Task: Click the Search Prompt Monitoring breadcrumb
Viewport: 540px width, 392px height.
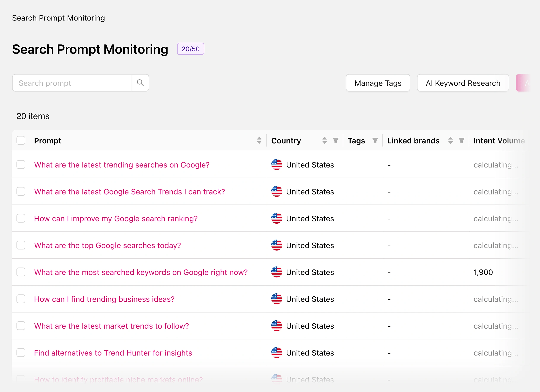Action: coord(58,18)
